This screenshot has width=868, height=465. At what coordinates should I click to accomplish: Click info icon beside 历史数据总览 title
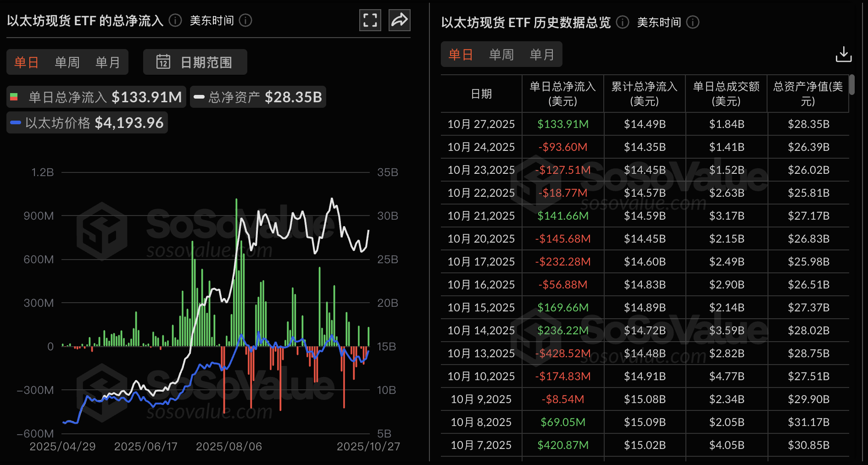pyautogui.click(x=622, y=22)
